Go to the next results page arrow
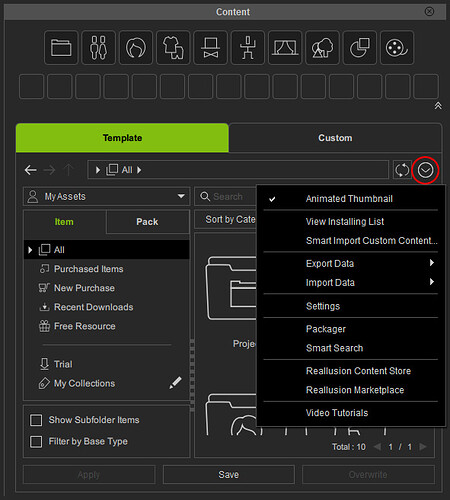The height and width of the screenshot is (500, 450). pos(423,447)
